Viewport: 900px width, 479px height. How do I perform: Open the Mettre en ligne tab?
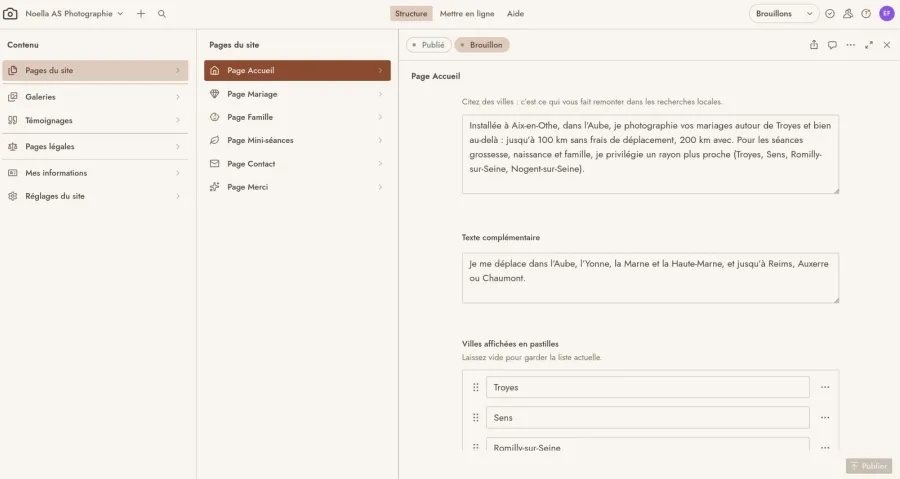467,14
